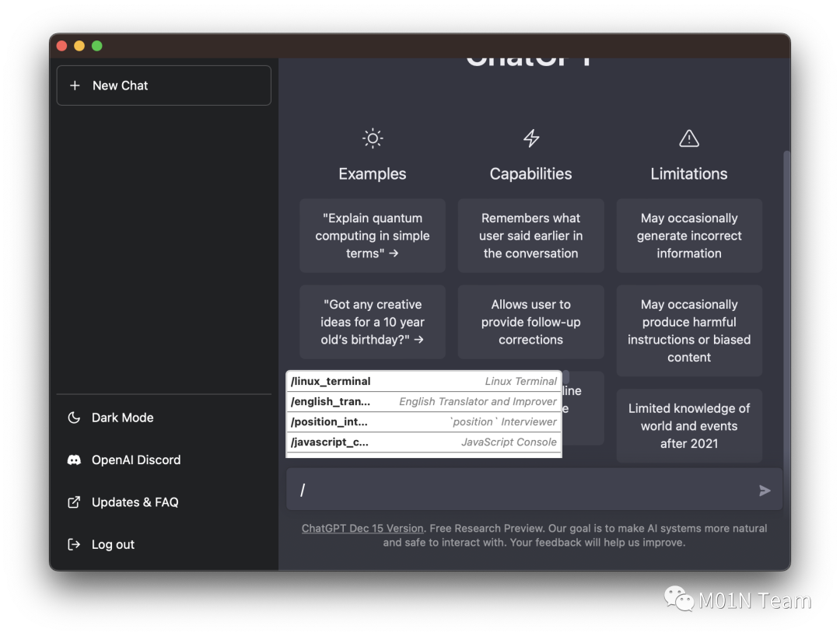Click the plus icon beside New Chat
Image resolution: width=840 pixels, height=636 pixels.
[75, 86]
